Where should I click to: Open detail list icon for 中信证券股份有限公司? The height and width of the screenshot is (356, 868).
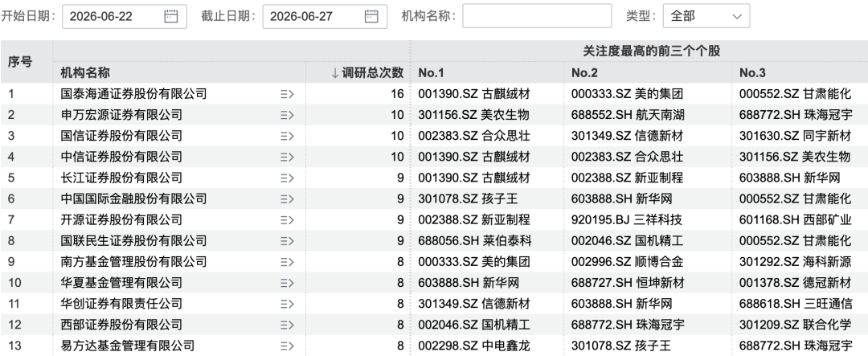click(x=287, y=158)
